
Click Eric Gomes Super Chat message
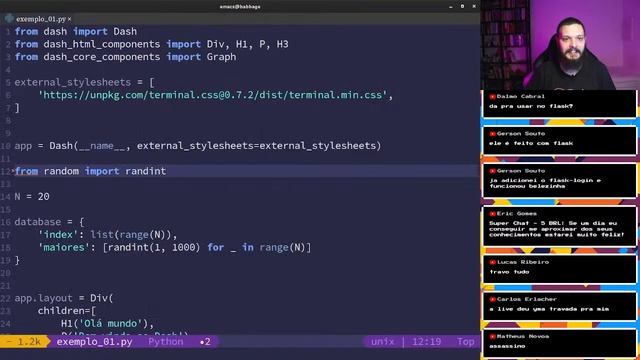pos(560,227)
